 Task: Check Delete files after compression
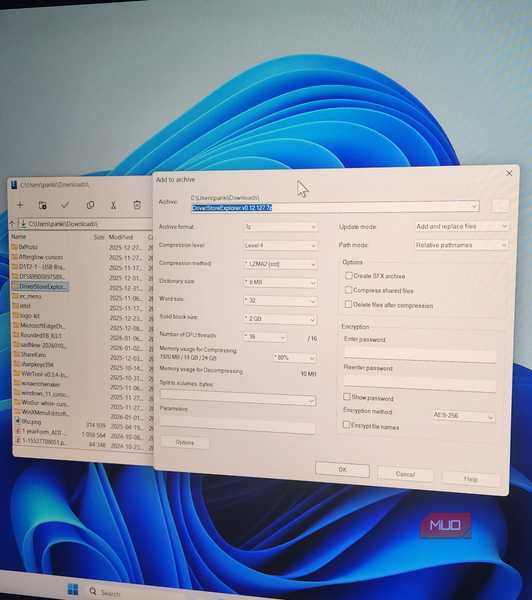(x=348, y=304)
